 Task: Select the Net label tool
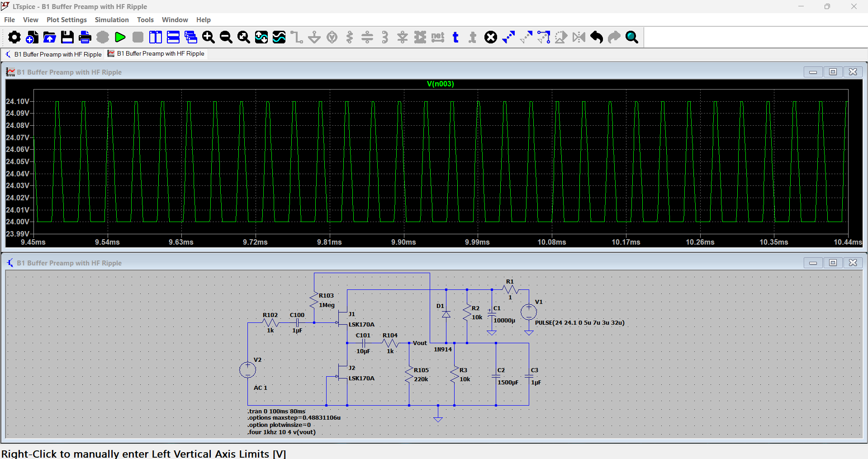click(x=438, y=37)
